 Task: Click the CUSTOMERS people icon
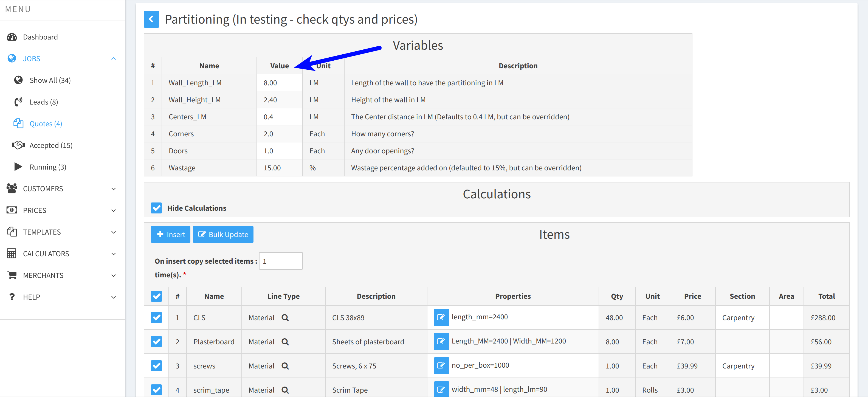pyautogui.click(x=12, y=188)
